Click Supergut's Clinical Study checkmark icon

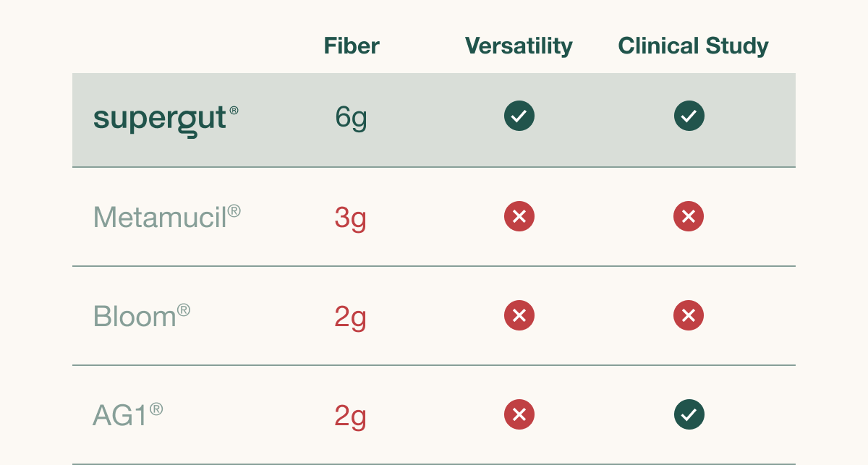(x=689, y=116)
